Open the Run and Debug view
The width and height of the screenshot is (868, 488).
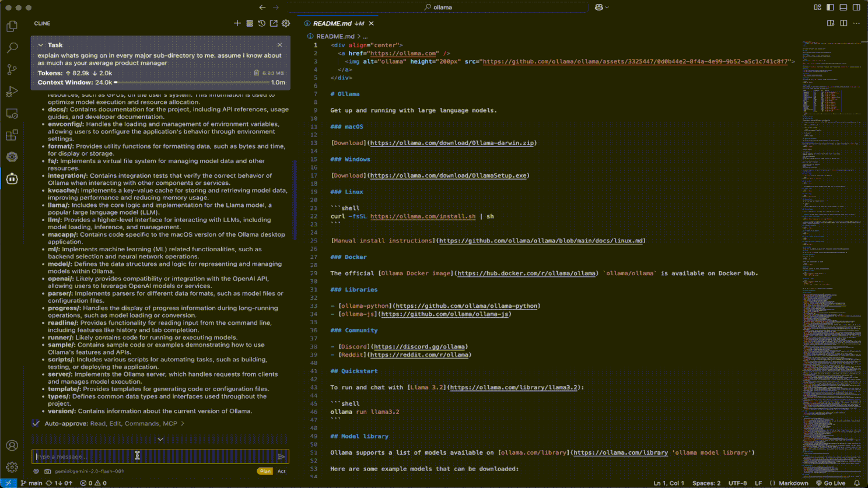(x=12, y=92)
